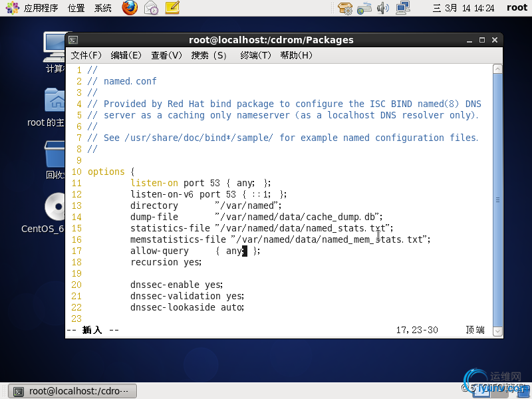Open the 文件(F) menu
The width and height of the screenshot is (532, 399).
pos(86,55)
